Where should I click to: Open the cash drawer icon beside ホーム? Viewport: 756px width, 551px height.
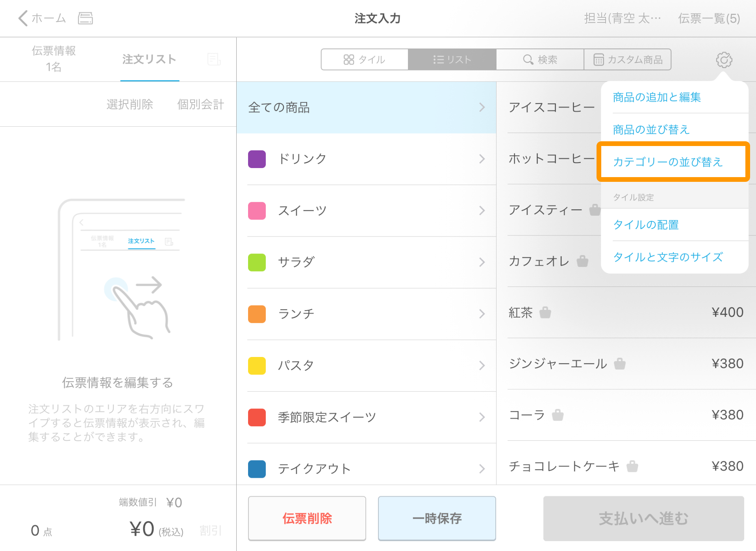click(x=85, y=18)
